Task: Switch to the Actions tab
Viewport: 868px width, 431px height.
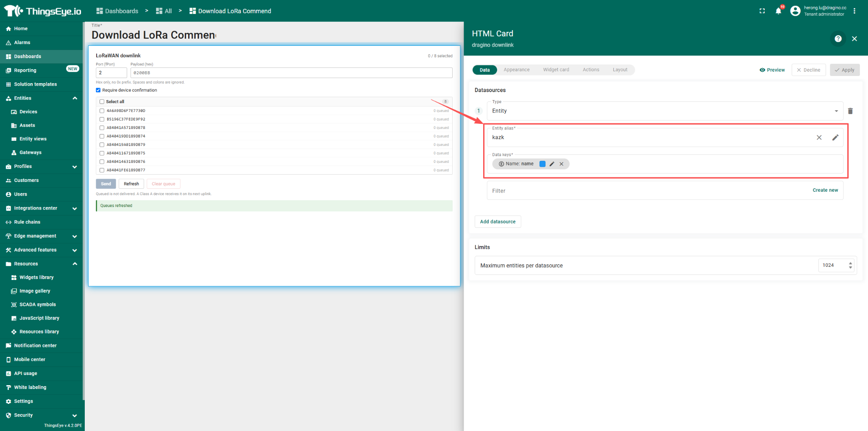Action: tap(591, 70)
